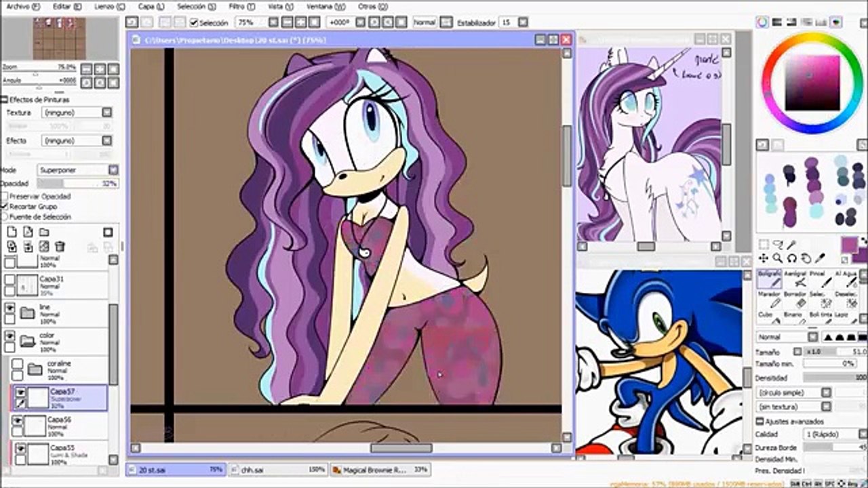Open the layer Mode Superponer dropdown
Screen dimensions: 868x488
(x=78, y=170)
